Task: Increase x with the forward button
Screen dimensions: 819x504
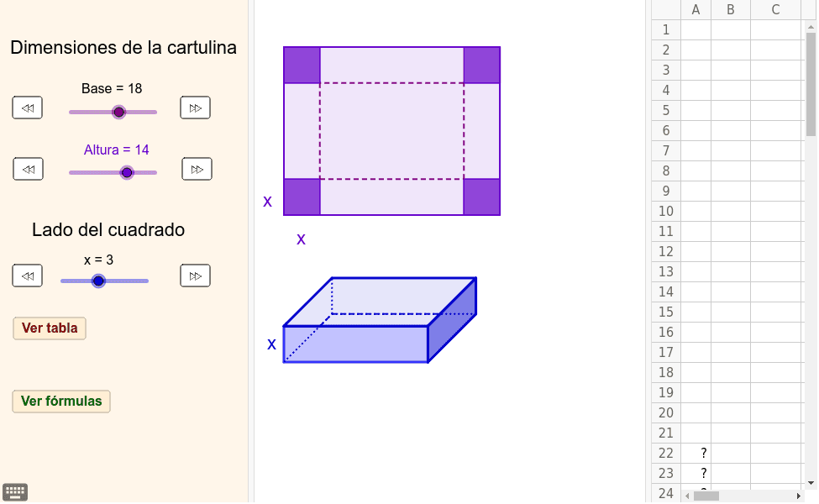Action: point(195,276)
